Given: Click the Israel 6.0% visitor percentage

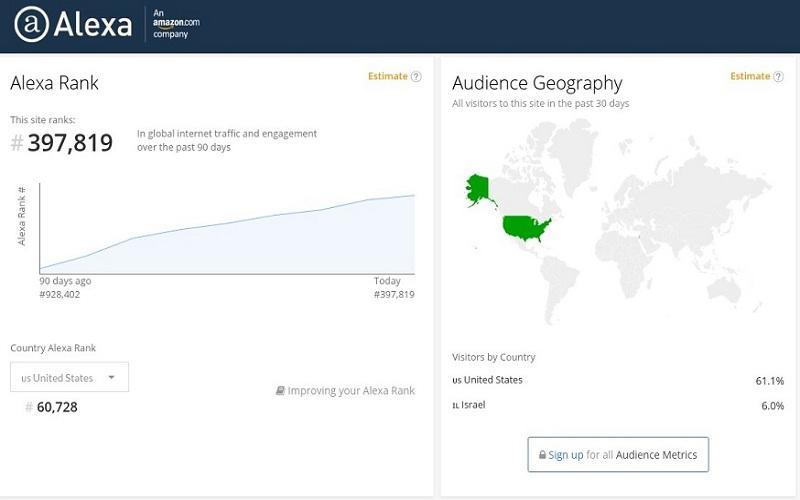Looking at the screenshot, I should pos(772,406).
